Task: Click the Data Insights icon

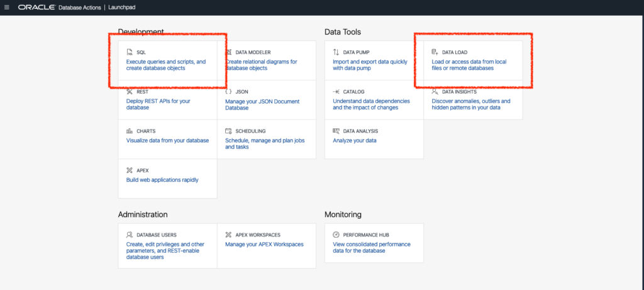Action: point(435,92)
